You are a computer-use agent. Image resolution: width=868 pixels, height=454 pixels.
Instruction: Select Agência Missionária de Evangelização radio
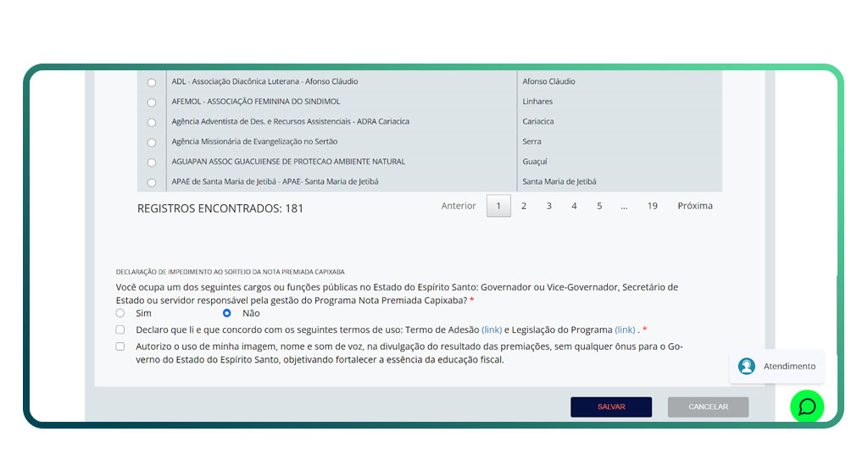click(x=152, y=142)
